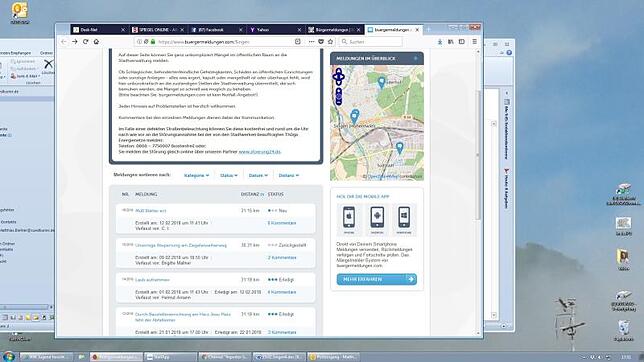Screen dimensions: 644x362
Task: Switch to the Desk-Net tab
Action: [99, 30]
